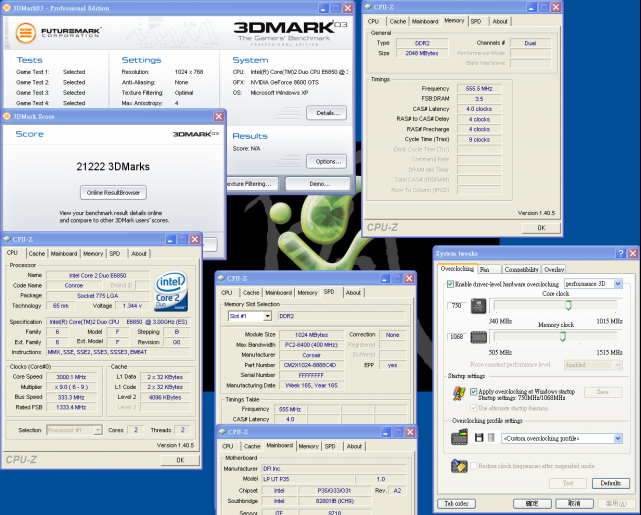The image size is (641, 515).
Task: Click the CPU-Z title icon of the SPD window
Action: pyautogui.click(x=221, y=278)
